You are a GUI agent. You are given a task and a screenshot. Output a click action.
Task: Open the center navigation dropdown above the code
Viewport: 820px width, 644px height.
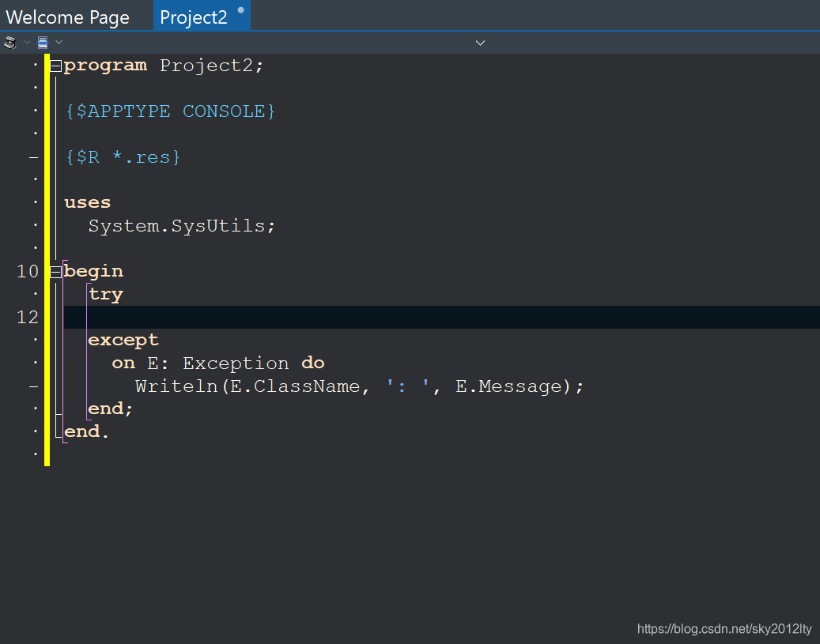pyautogui.click(x=480, y=42)
